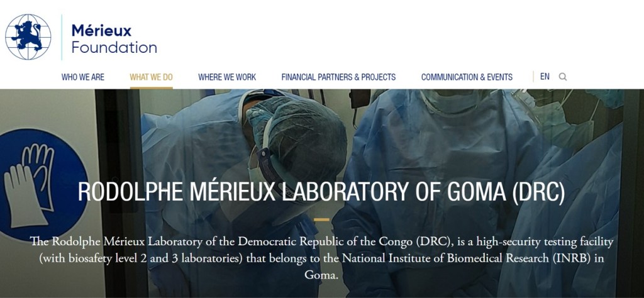The height and width of the screenshot is (298, 644).
Task: Click the gold underline beneath WHAT WE DO
Action: pos(151,87)
